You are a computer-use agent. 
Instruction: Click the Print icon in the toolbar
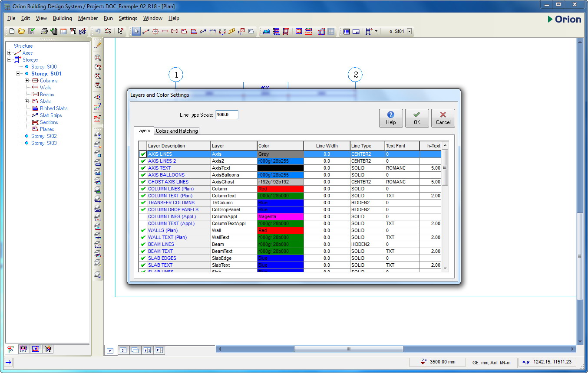coord(44,31)
